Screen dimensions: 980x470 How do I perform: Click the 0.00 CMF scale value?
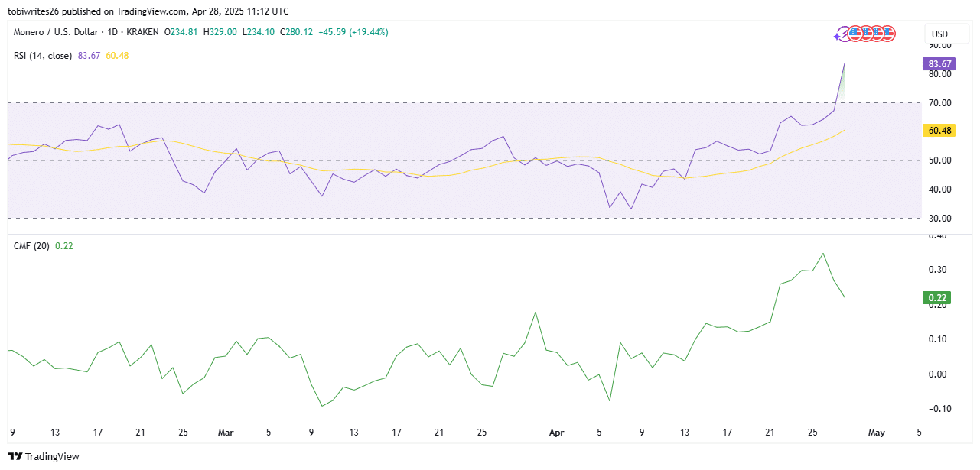939,374
